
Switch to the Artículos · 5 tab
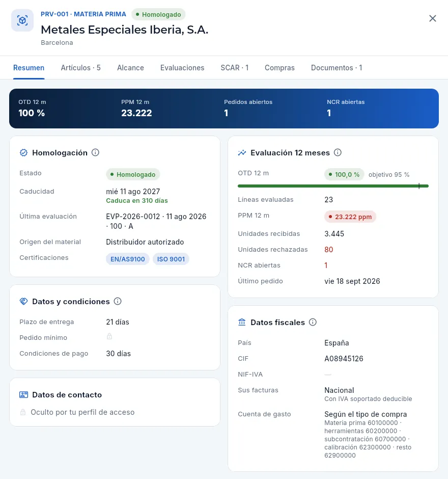pos(80,68)
